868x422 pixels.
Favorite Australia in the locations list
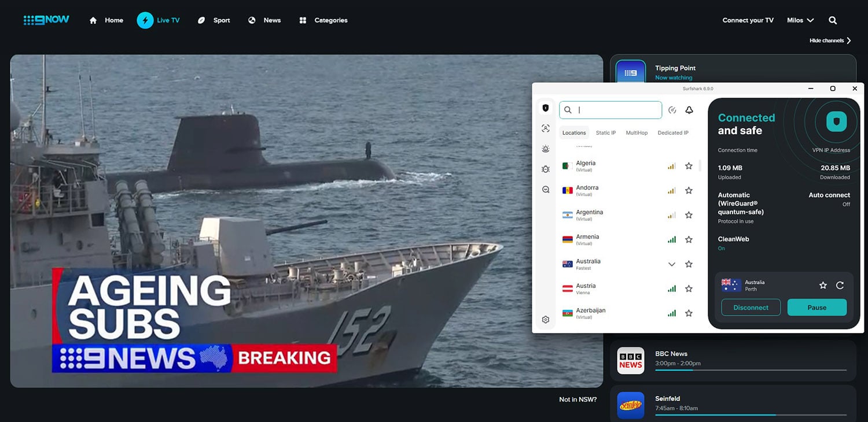(689, 264)
